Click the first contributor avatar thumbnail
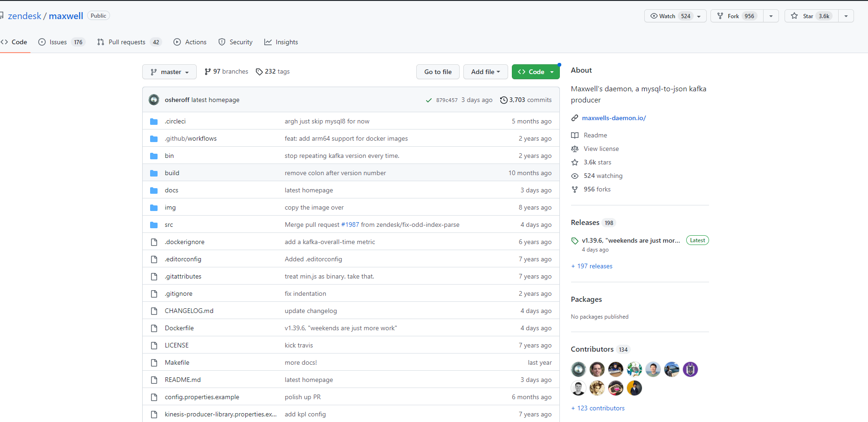868x422 pixels. click(579, 369)
